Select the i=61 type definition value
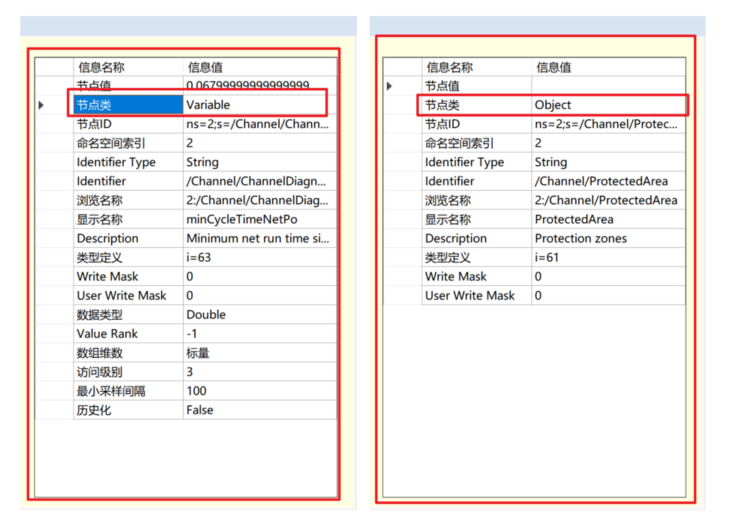 pyautogui.click(x=546, y=257)
